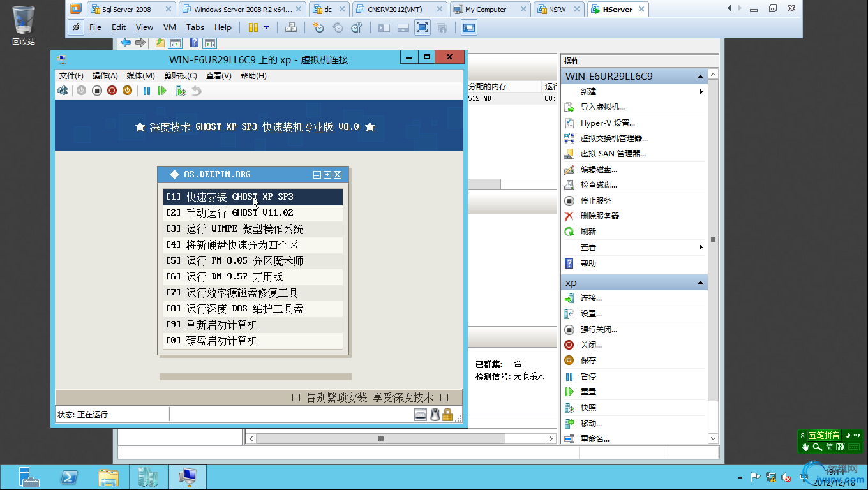868x490 pixels.
Task: Click the Turn Off stop icon in the VM toolbar
Action: pyautogui.click(x=97, y=91)
